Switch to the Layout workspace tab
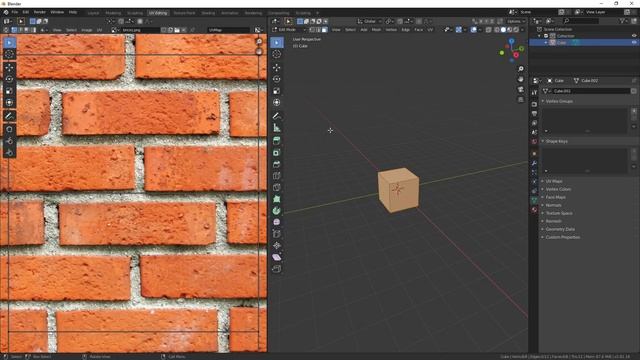640x360 pixels. 93,13
